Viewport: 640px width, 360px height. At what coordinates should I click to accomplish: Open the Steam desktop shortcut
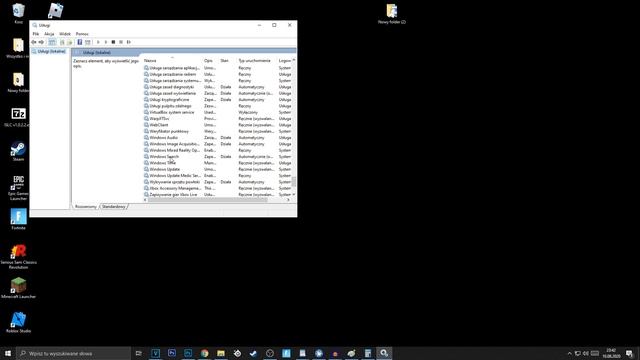18,151
